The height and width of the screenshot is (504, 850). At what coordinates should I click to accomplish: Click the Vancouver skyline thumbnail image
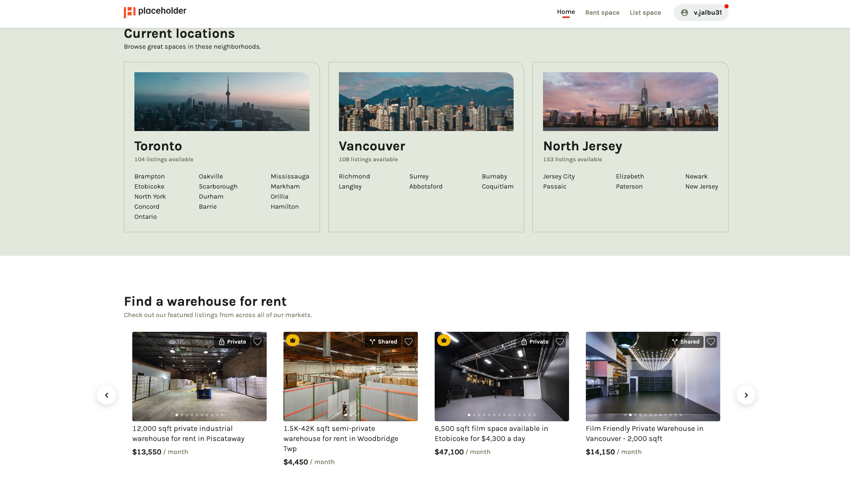click(x=426, y=101)
